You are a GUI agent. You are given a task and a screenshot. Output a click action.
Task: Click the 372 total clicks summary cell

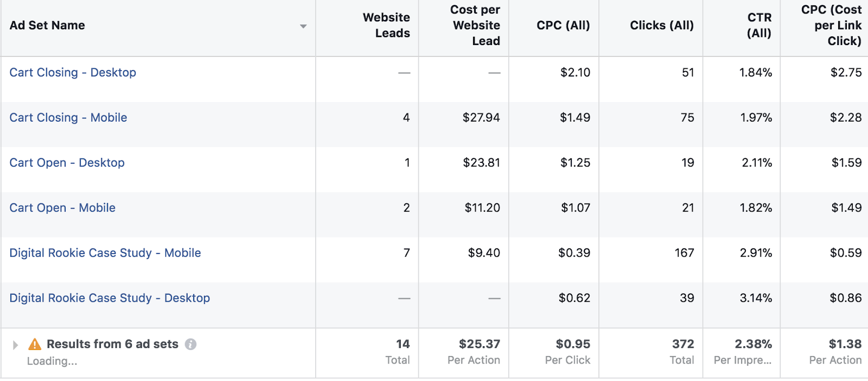click(682, 344)
